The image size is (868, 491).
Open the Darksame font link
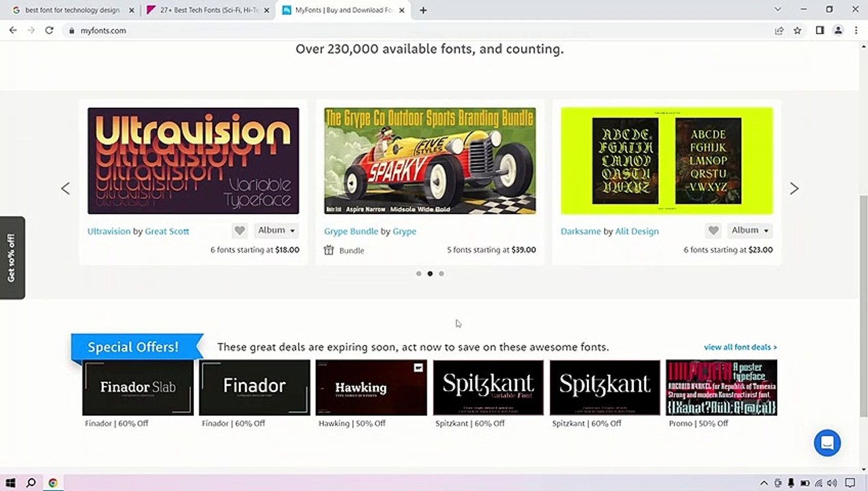point(581,231)
